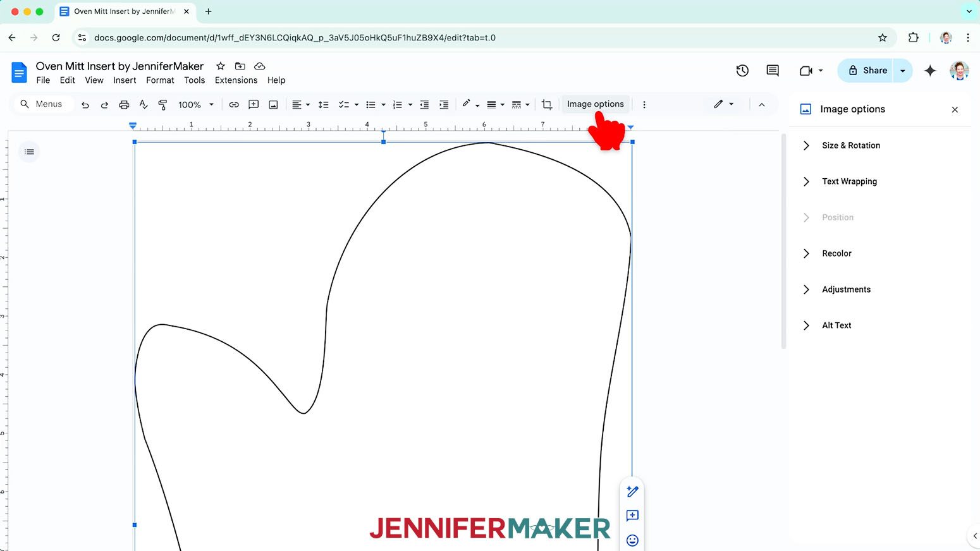Click the top-center image resize handle
The height and width of the screenshot is (551, 980).
click(x=383, y=142)
